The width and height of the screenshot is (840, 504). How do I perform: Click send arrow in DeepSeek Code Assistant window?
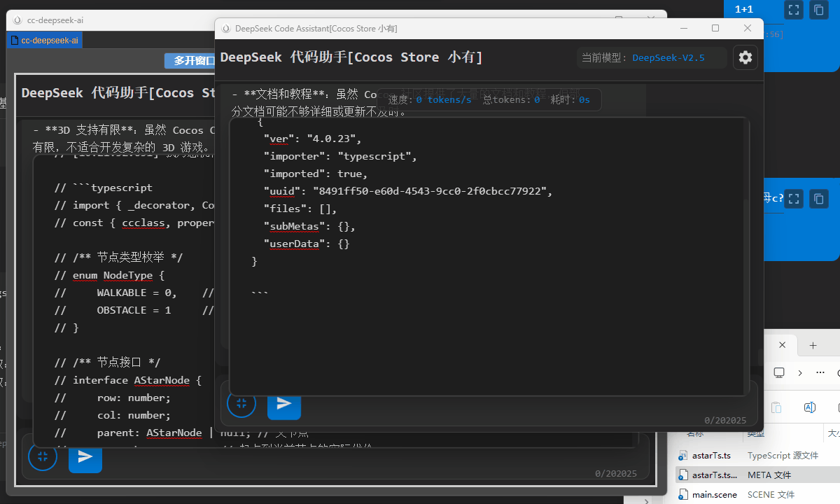pos(284,403)
